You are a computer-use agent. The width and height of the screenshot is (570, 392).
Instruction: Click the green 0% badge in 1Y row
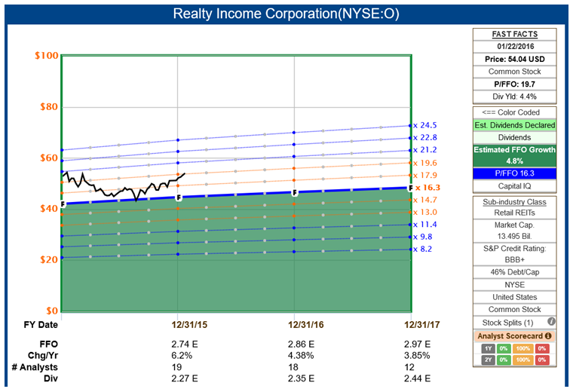tap(502, 348)
